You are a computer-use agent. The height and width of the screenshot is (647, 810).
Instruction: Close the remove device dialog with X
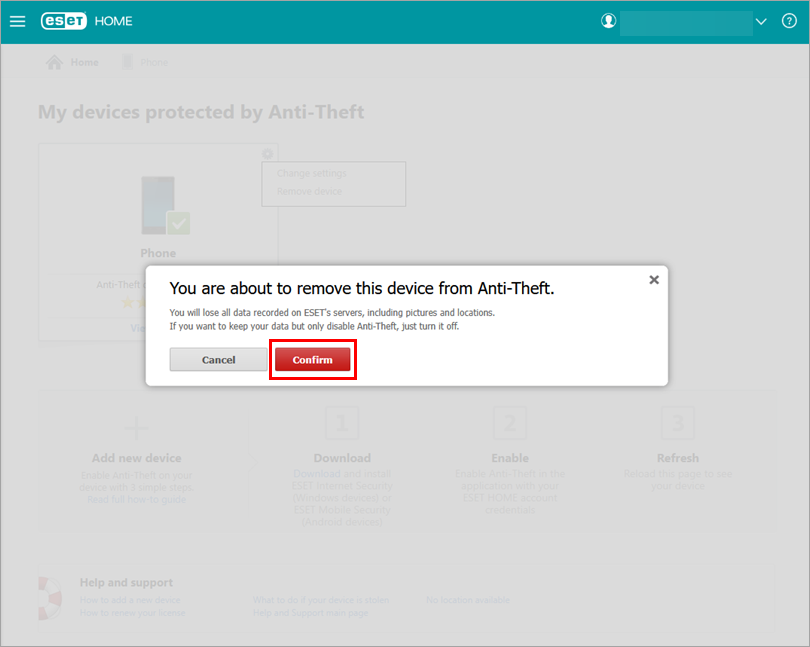click(654, 280)
